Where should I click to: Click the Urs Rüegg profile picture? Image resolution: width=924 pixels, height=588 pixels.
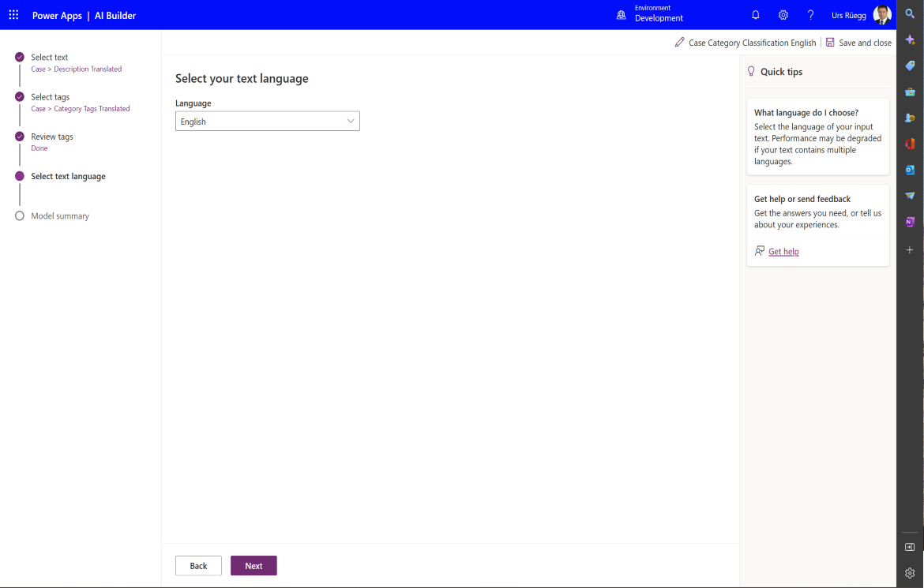[882, 15]
